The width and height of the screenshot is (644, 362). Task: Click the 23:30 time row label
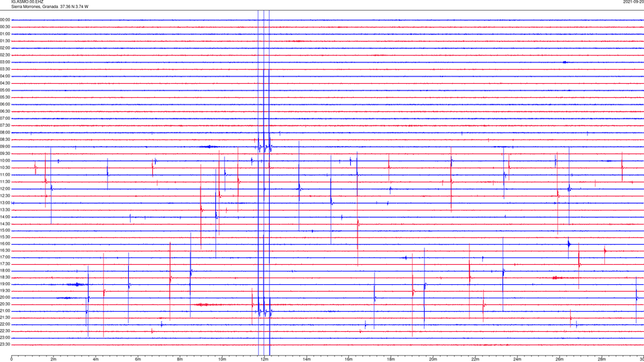point(5,345)
